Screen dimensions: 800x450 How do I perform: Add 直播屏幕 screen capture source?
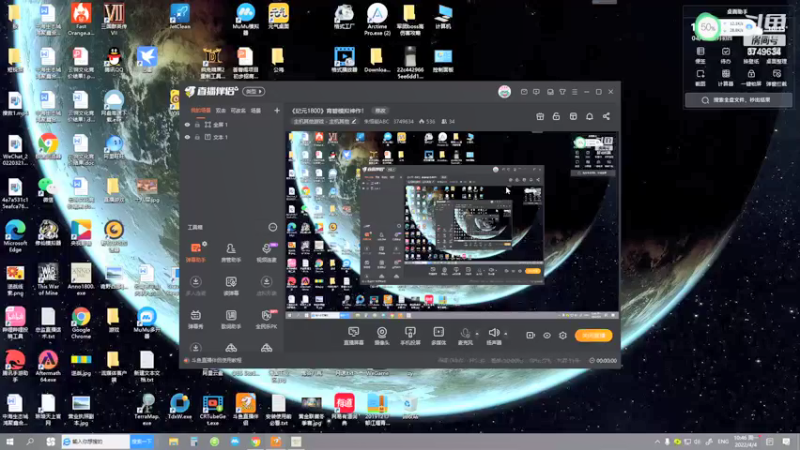[354, 336]
